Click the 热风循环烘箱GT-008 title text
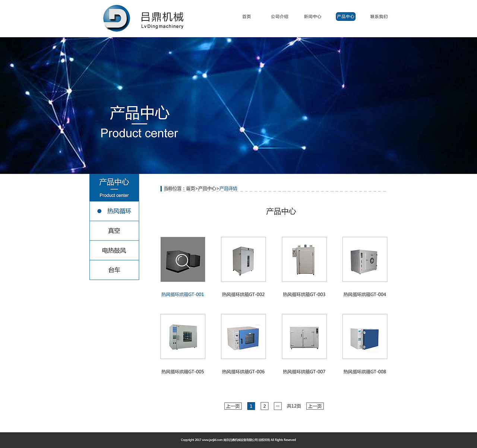Image resolution: width=477 pixels, height=448 pixels. 365,372
